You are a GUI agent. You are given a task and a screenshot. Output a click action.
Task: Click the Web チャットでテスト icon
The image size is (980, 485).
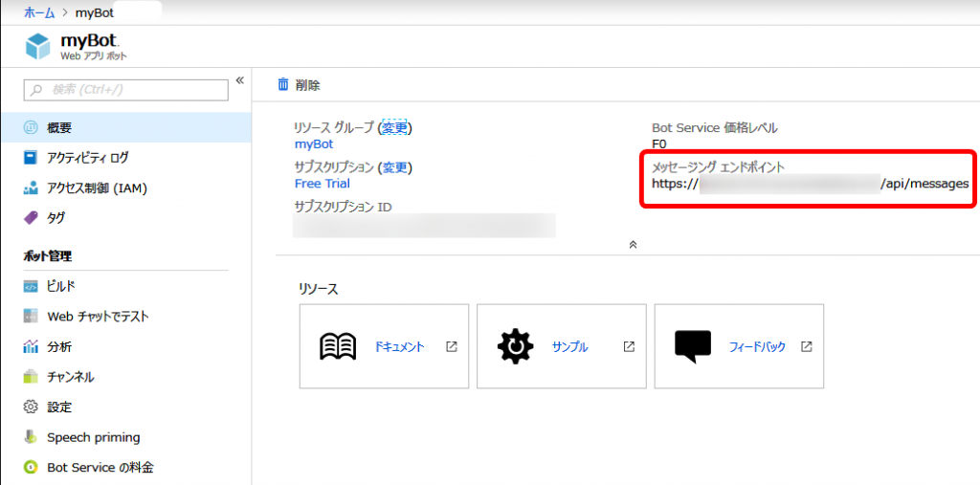[31, 317]
